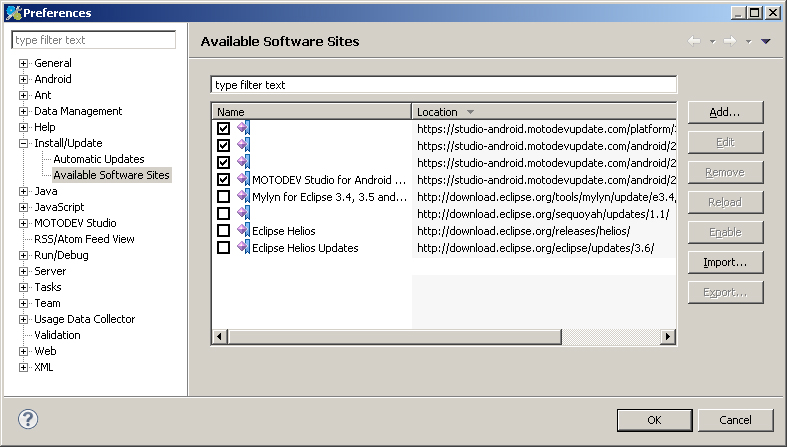Select the Server preference item
Viewport: 787px width, 447px height.
point(50,271)
